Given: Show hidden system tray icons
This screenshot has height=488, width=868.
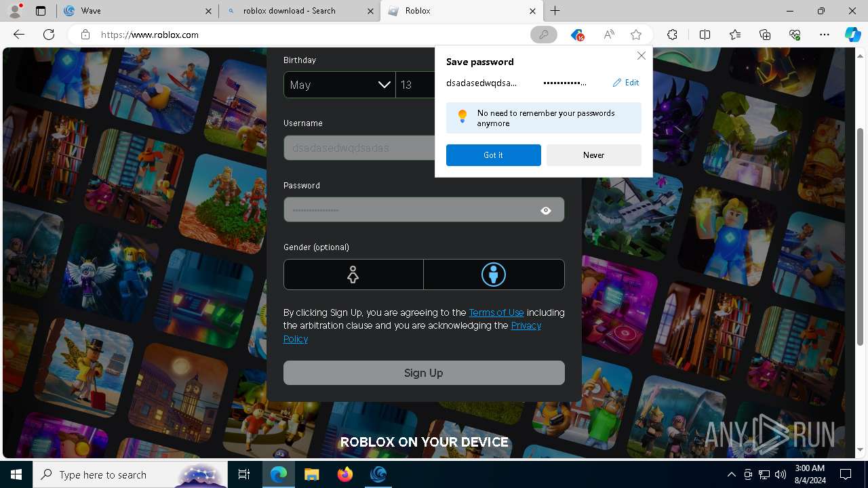Looking at the screenshot, I should click(x=731, y=474).
